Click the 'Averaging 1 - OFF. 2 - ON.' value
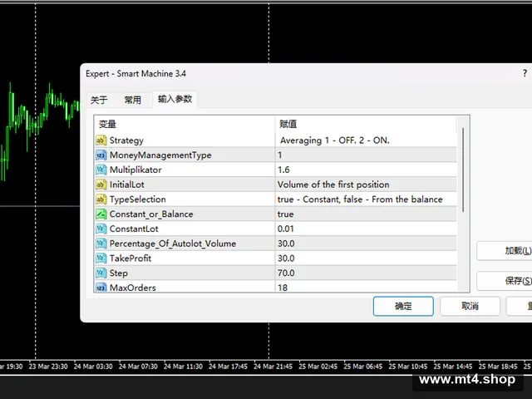This screenshot has height=399, width=532. pos(334,140)
